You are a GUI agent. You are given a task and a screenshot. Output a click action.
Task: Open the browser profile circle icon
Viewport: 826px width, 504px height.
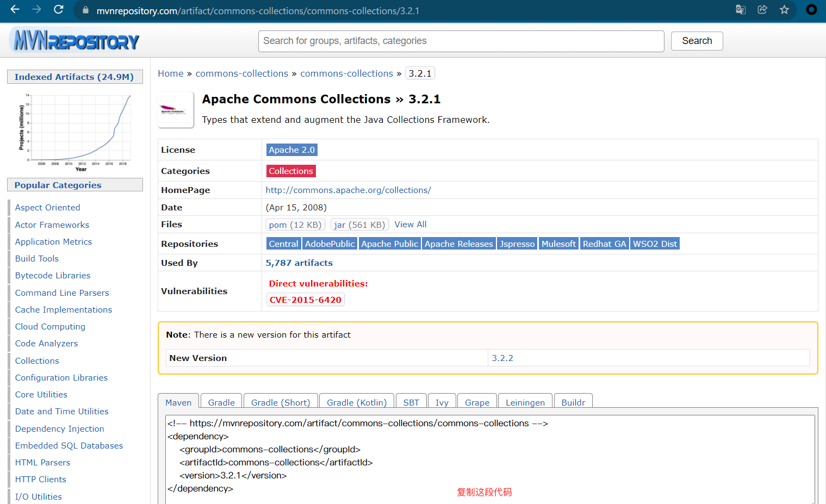click(x=811, y=9)
